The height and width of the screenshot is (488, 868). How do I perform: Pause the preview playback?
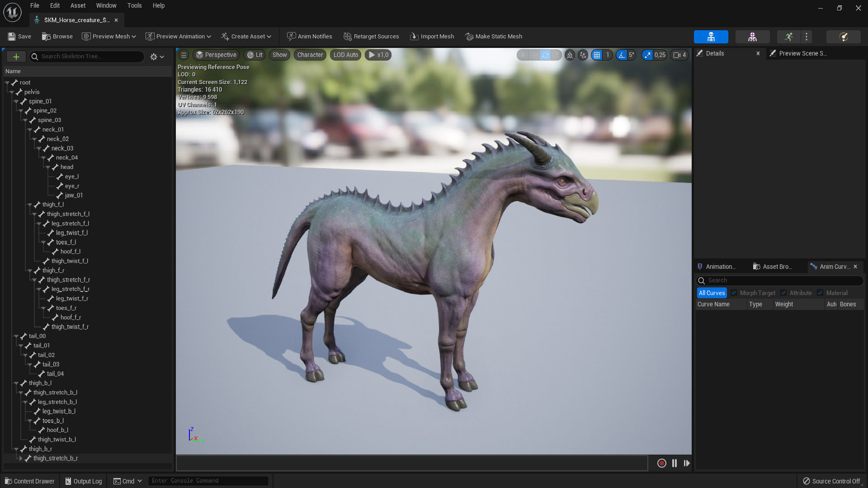pos(675,463)
